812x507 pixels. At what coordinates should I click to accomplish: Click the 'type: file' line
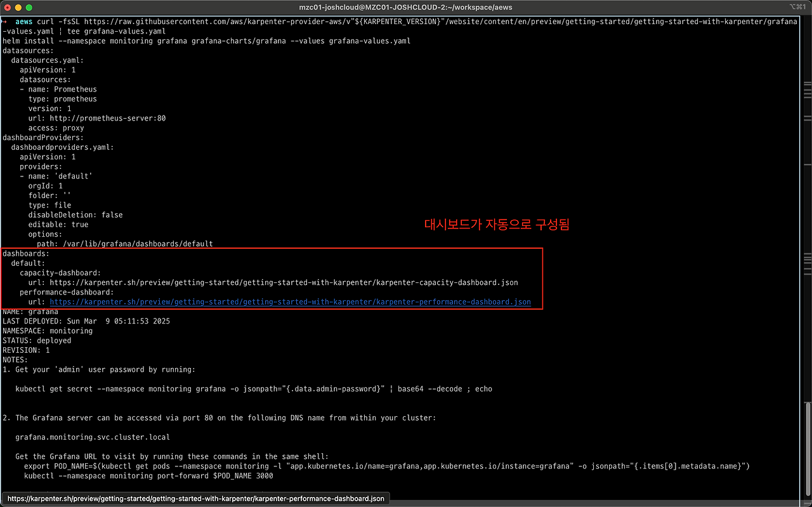(49, 205)
